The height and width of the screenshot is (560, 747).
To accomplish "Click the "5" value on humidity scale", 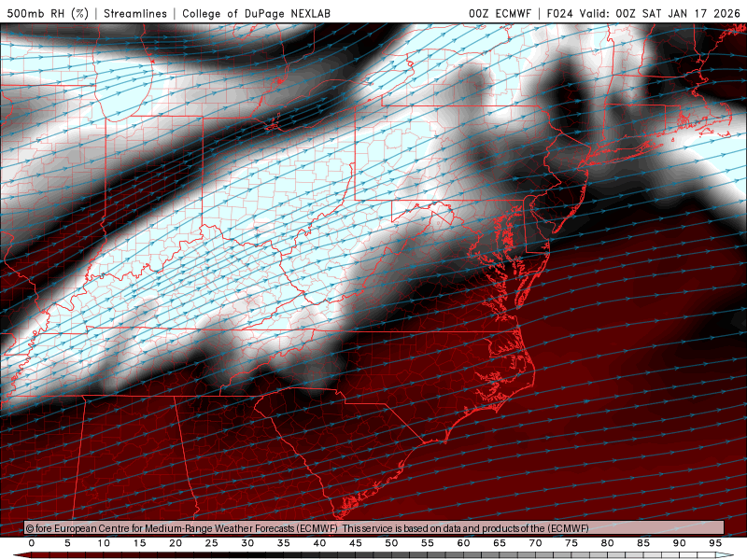I will click(67, 543).
